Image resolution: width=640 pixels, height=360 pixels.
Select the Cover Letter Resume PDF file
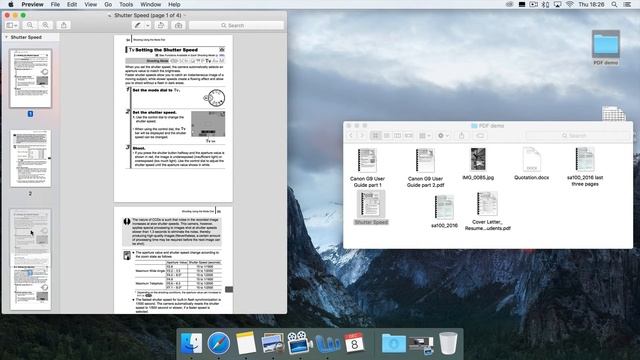point(487,211)
